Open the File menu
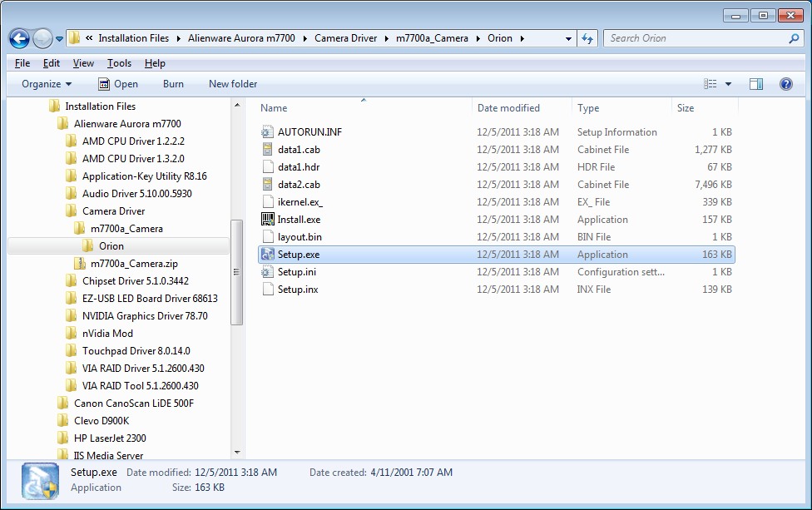The image size is (812, 510). [x=22, y=63]
